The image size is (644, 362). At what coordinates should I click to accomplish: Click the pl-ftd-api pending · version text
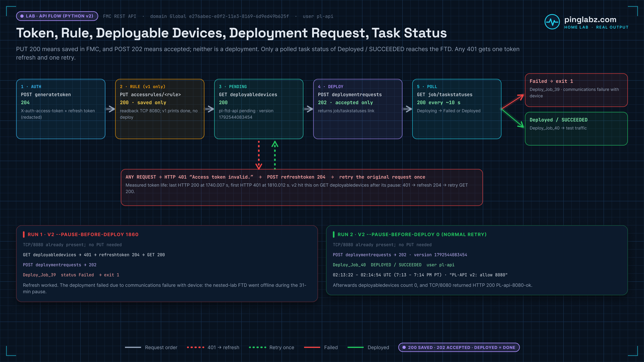[246, 114]
